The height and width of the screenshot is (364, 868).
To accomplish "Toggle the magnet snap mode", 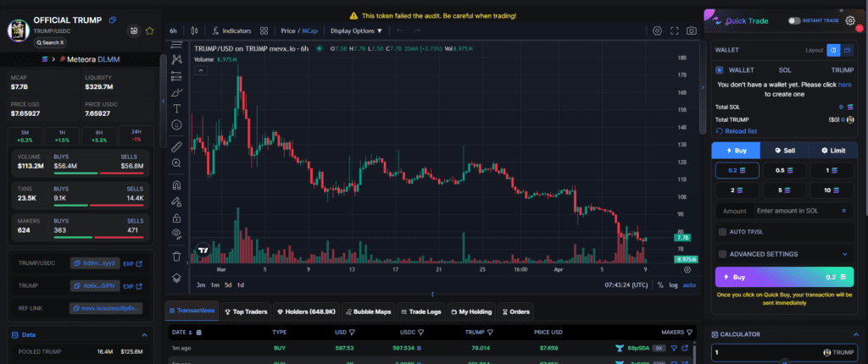I will (176, 185).
